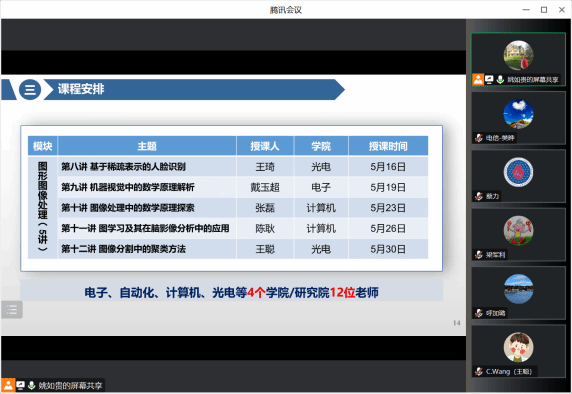The image size is (572, 394).
Task: Click the screen-share icon in the sidebar presenter tile
Action: (x=489, y=79)
